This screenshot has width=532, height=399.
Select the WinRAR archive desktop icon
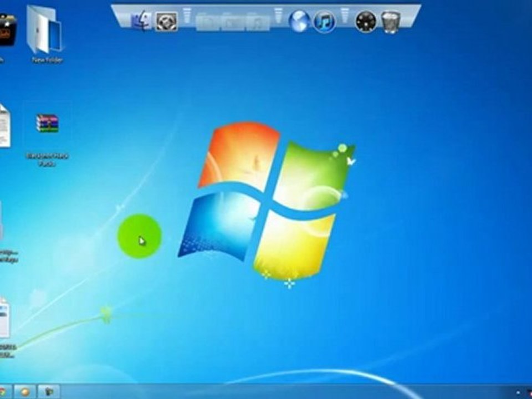47,124
